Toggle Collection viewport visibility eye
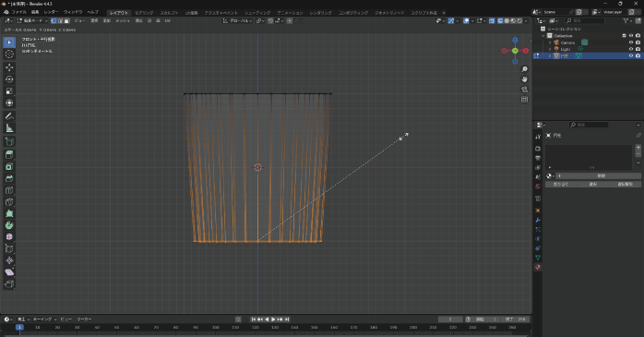 [x=631, y=36]
